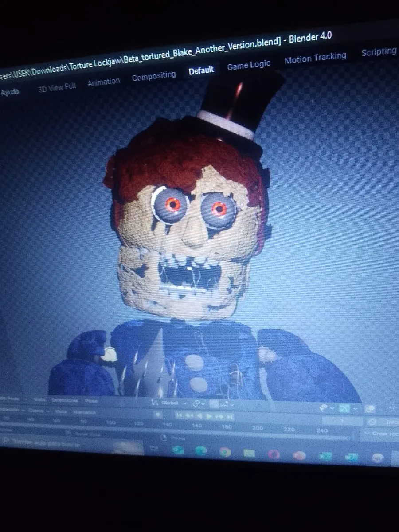This screenshot has width=399, height=532.
Task: Open the timeline Marcador menu
Action: [84, 412]
